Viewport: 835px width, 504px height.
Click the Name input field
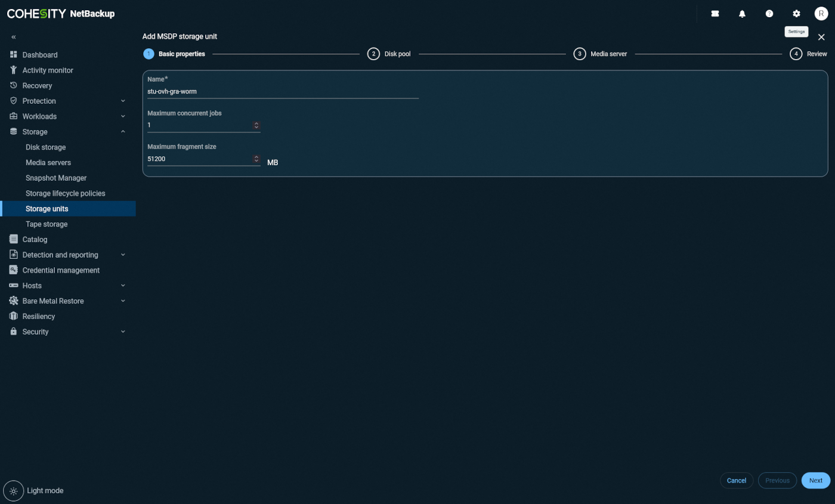point(283,92)
